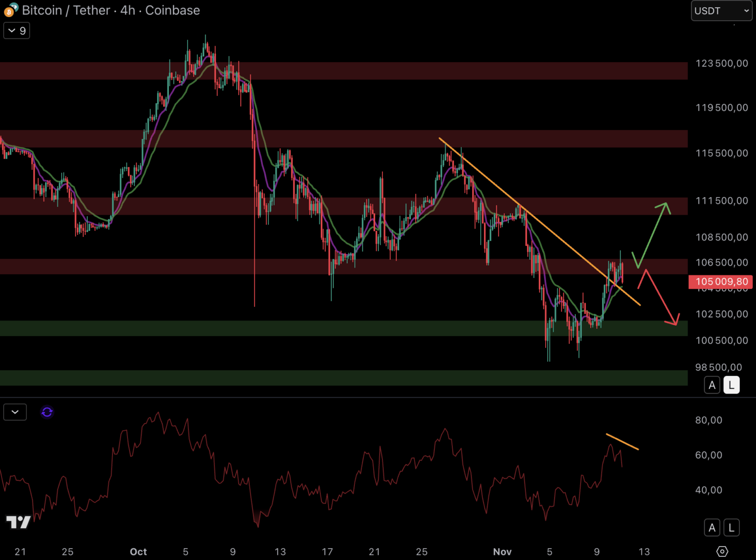Screen dimensions: 756x560
Task: Open the USDT currency dropdown
Action: [x=721, y=11]
